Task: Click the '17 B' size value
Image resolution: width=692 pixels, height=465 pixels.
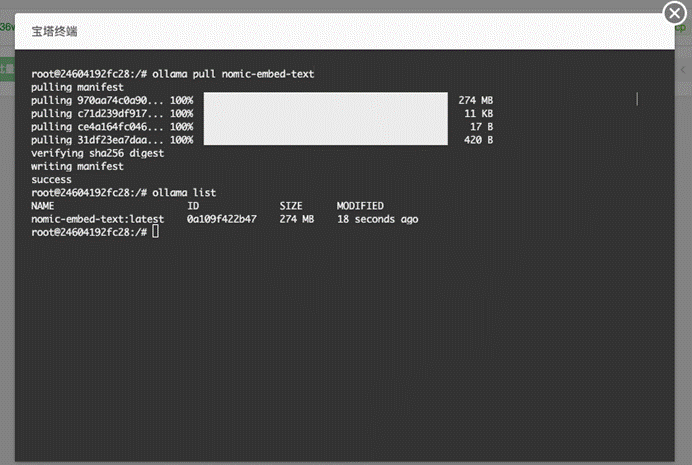Action: (481, 127)
